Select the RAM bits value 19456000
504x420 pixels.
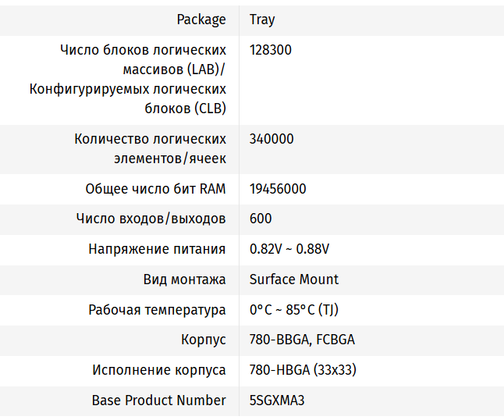278,189
